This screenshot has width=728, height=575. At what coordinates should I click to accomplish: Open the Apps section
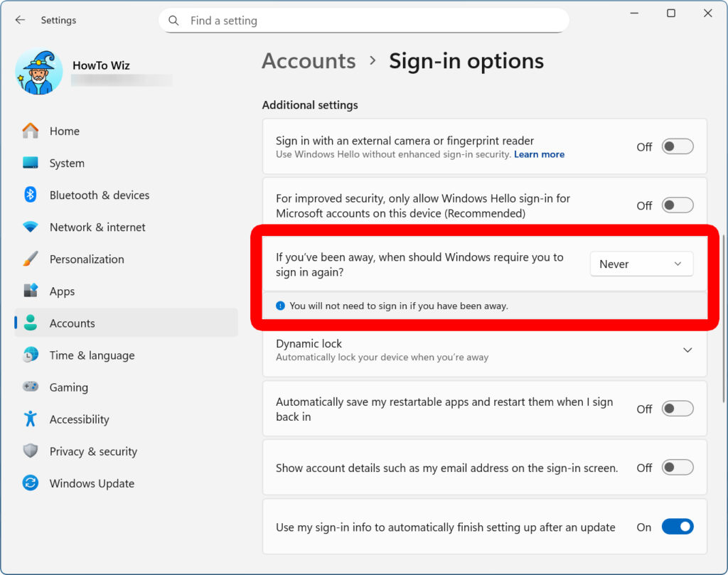click(62, 291)
